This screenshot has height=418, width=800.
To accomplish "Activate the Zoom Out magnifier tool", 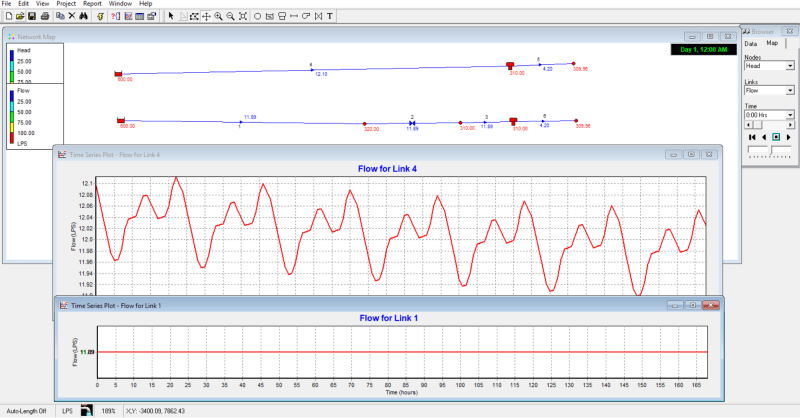I will (231, 16).
